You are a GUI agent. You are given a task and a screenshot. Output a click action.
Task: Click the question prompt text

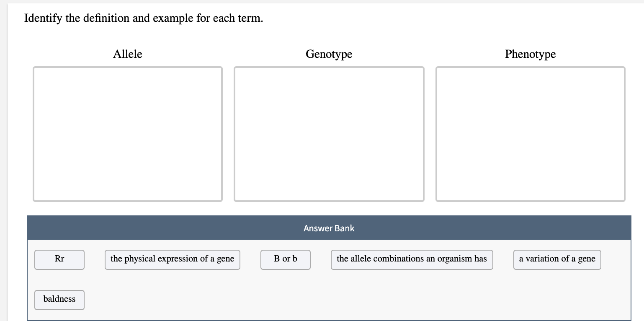[x=144, y=18]
